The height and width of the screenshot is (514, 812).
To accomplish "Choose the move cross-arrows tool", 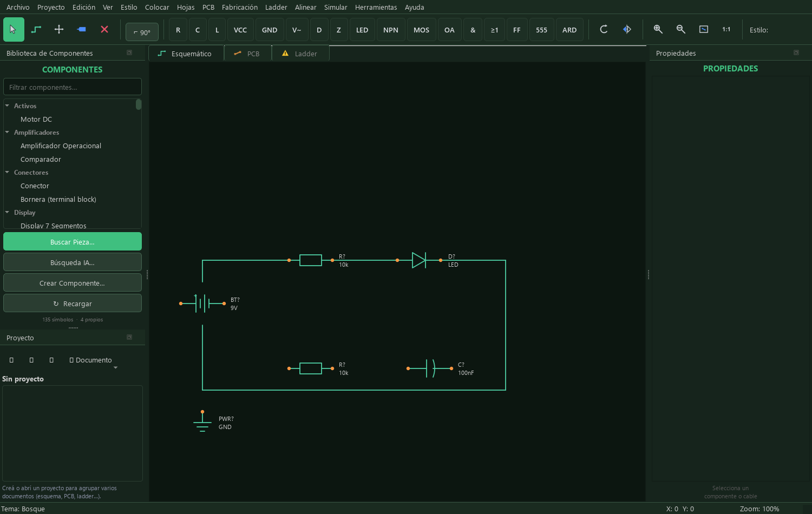I will pos(59,30).
